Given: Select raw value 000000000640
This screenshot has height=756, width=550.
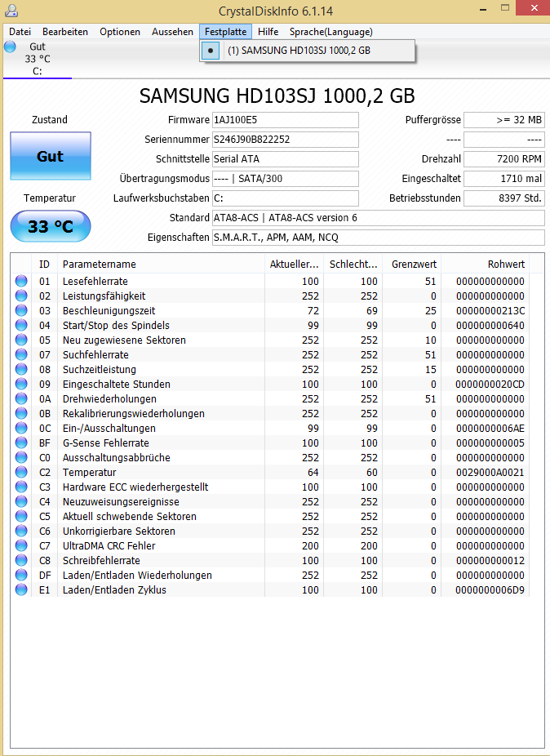Looking at the screenshot, I should tap(490, 326).
